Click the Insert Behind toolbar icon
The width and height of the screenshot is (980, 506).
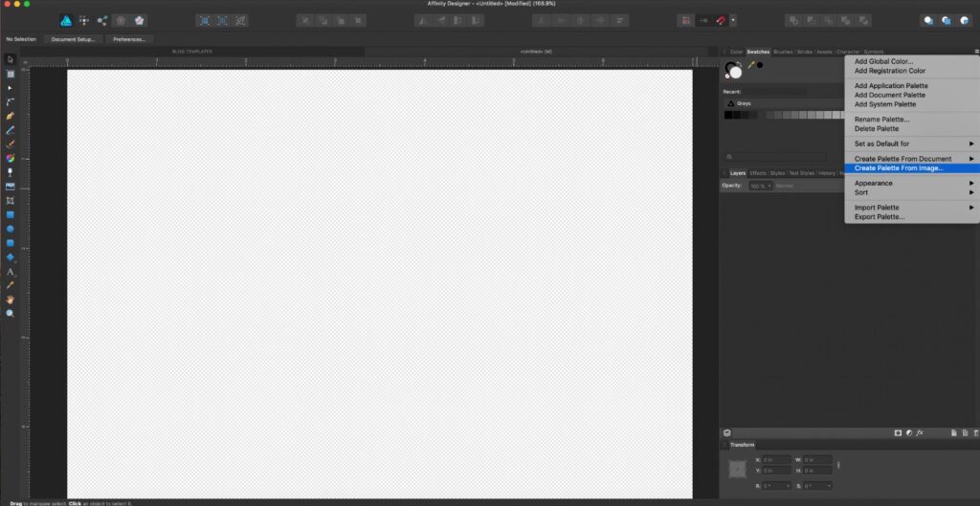click(928, 21)
